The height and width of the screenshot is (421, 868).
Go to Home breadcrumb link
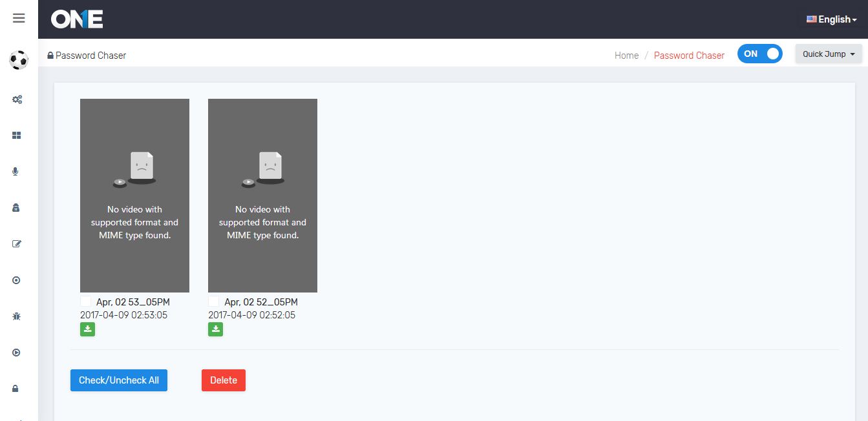pyautogui.click(x=626, y=56)
